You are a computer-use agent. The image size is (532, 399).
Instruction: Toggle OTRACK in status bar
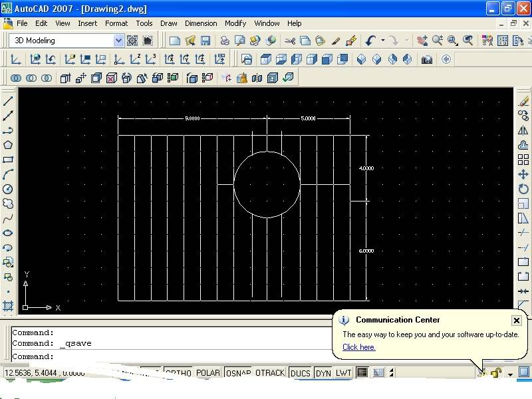270,373
